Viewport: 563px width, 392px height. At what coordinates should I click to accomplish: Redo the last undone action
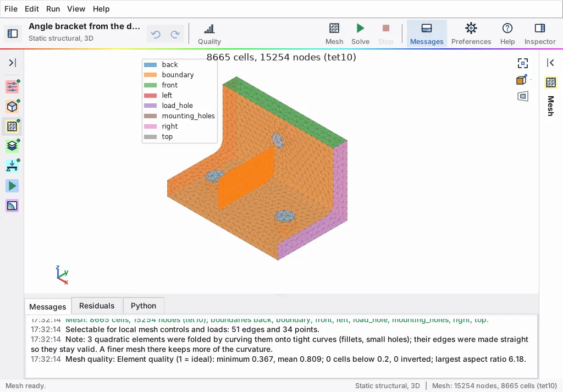coord(175,34)
